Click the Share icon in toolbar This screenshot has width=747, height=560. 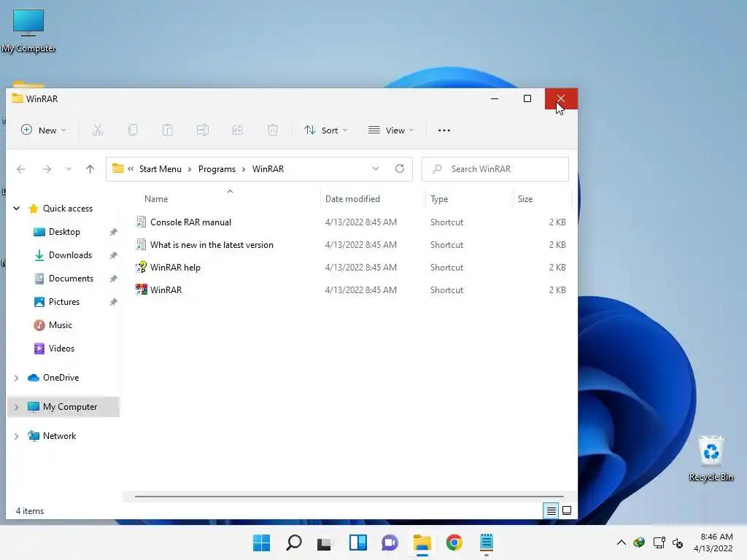(x=238, y=130)
